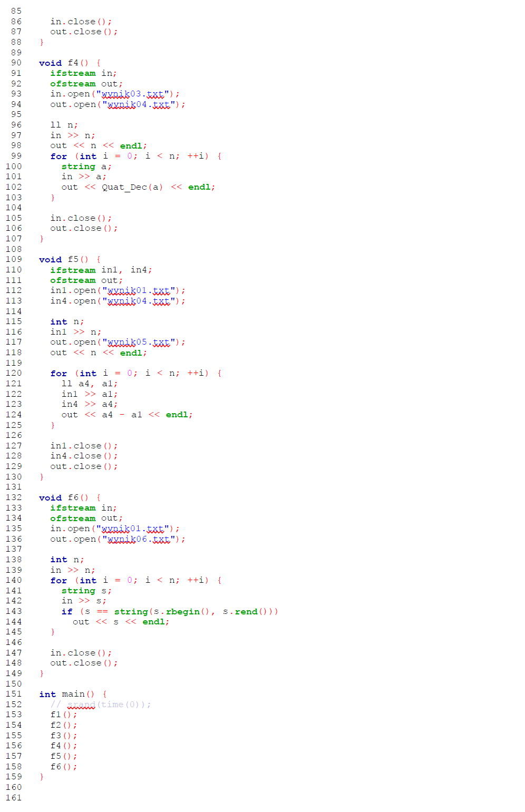Click the out.open("wynik05.txt") line
This screenshot has height=812, width=525.
tap(118, 342)
